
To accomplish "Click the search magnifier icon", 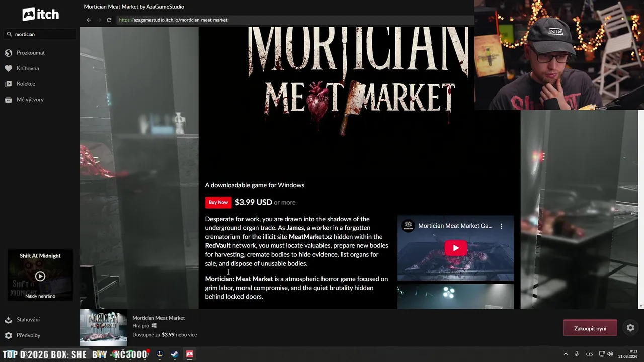I will [x=9, y=34].
